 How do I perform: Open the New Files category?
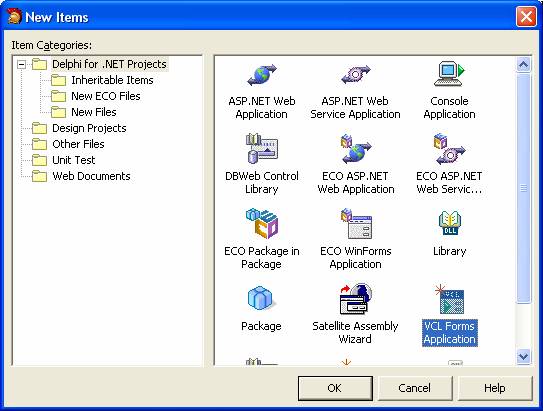(x=94, y=112)
